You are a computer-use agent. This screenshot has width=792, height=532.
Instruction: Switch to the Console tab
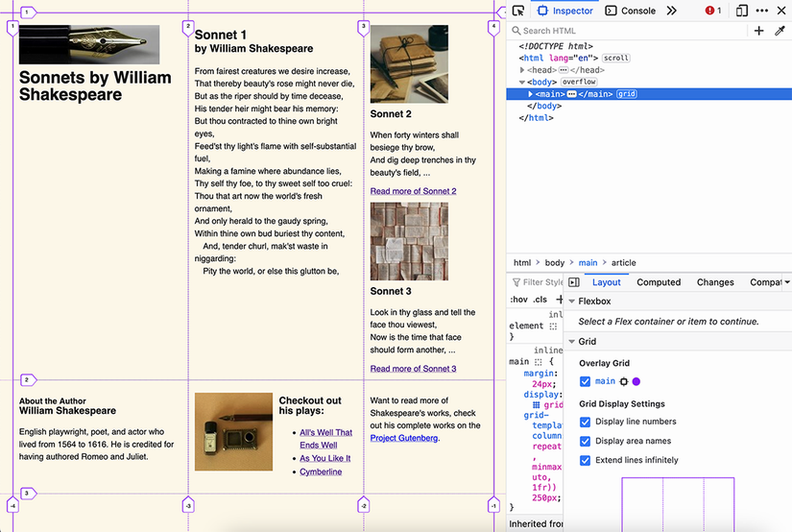point(631,11)
